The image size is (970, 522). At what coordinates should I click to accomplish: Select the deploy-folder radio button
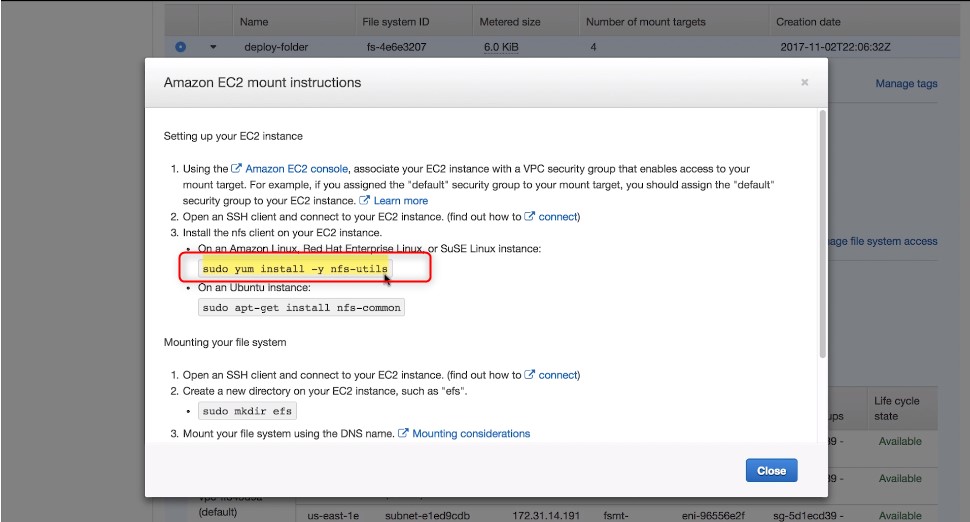pos(180,47)
